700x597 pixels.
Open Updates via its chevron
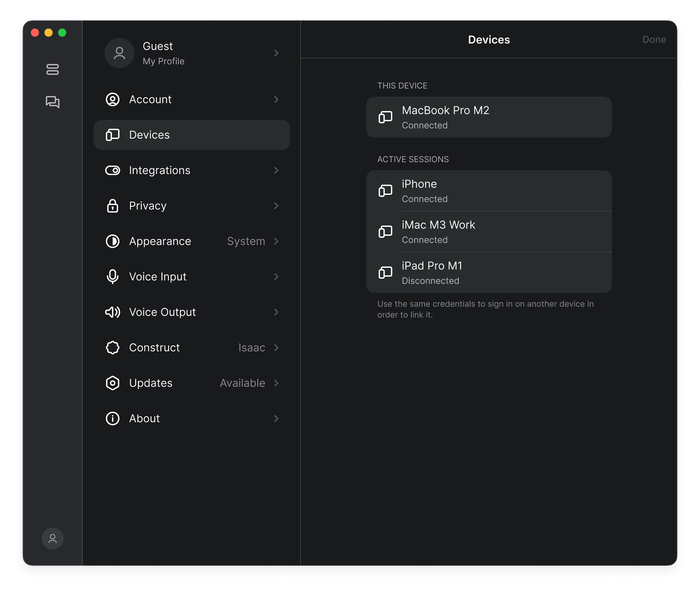click(x=276, y=383)
